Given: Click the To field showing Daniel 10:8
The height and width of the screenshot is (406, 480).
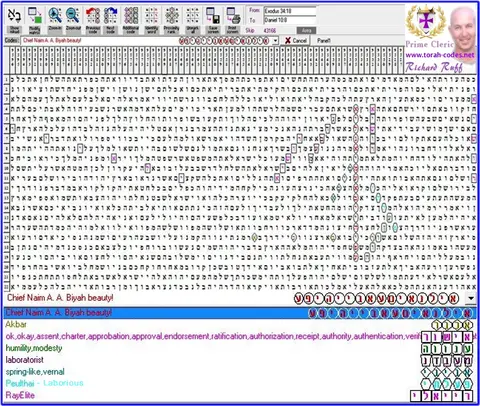Looking at the screenshot, I should [x=290, y=20].
